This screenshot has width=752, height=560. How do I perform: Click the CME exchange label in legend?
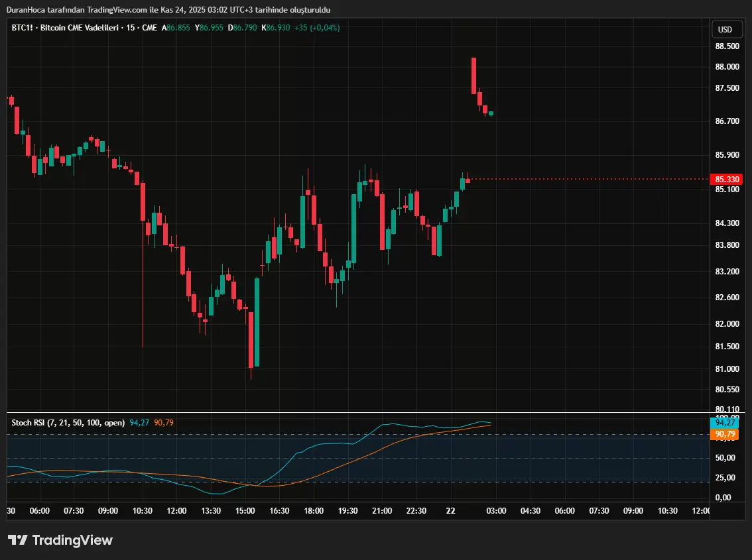coord(150,28)
